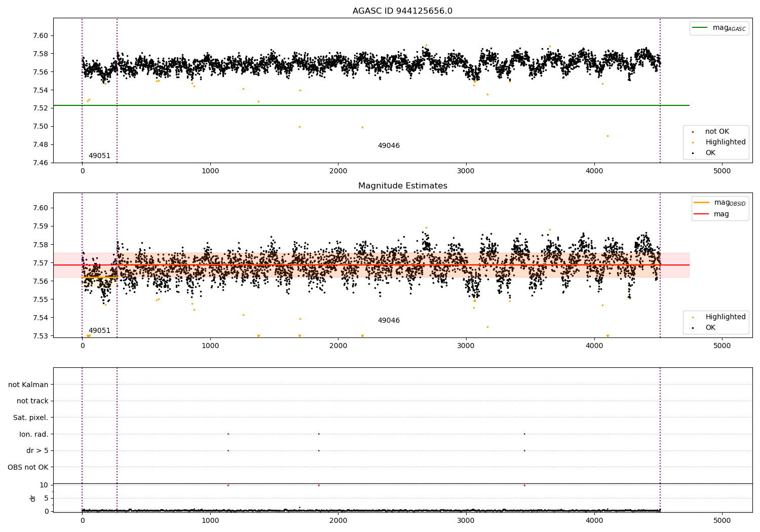Click the 'Ion. rad.' flag dot near x=1150

point(228,434)
